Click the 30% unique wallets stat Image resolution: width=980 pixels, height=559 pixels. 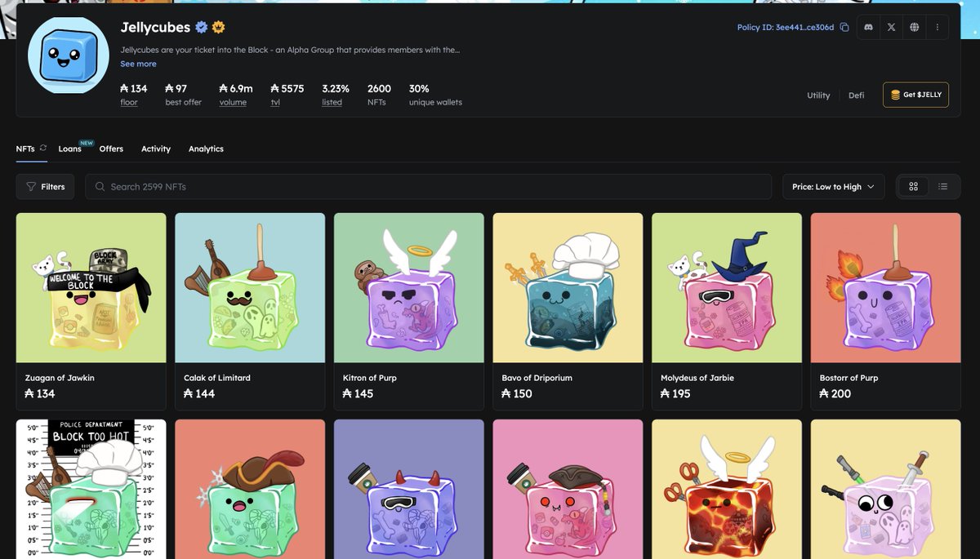[435, 95]
